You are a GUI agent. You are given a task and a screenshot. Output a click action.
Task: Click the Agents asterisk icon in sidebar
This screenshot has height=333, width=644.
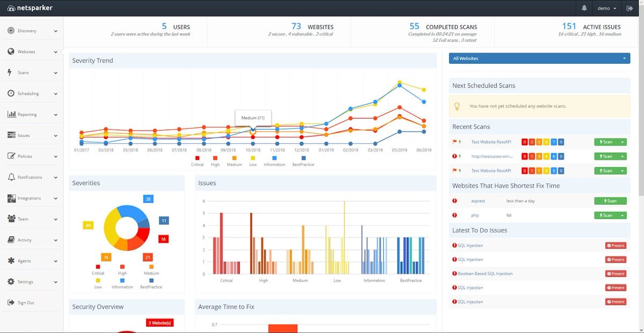pyautogui.click(x=11, y=261)
